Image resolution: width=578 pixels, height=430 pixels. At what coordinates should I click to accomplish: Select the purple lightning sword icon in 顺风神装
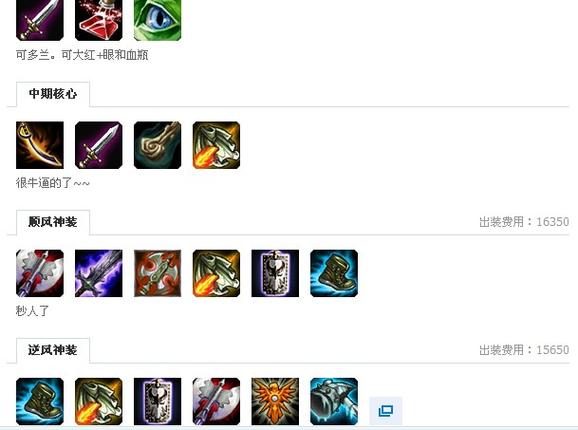pos(98,273)
